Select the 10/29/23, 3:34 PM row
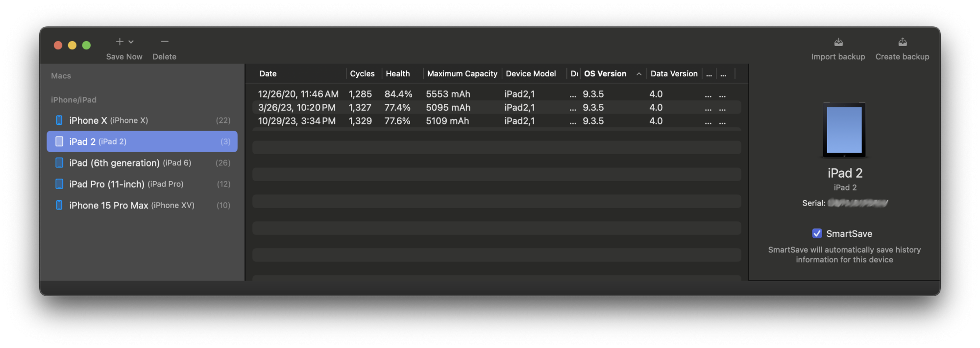Screen dimensions: 980x348 [497, 121]
